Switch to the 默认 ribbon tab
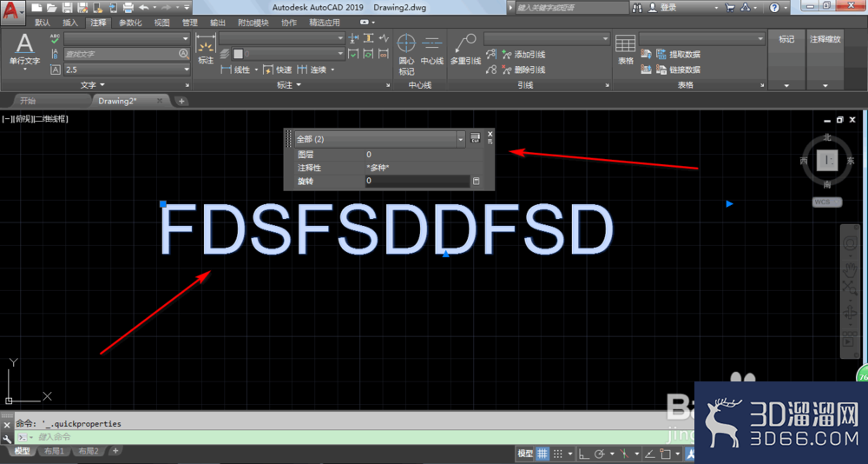868x464 pixels. pyautogui.click(x=43, y=23)
